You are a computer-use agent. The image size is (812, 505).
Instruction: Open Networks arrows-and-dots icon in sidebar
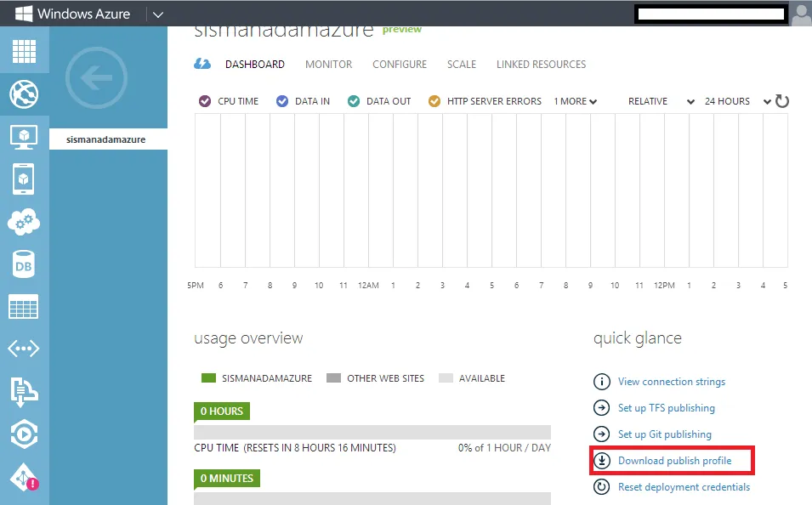point(23,349)
